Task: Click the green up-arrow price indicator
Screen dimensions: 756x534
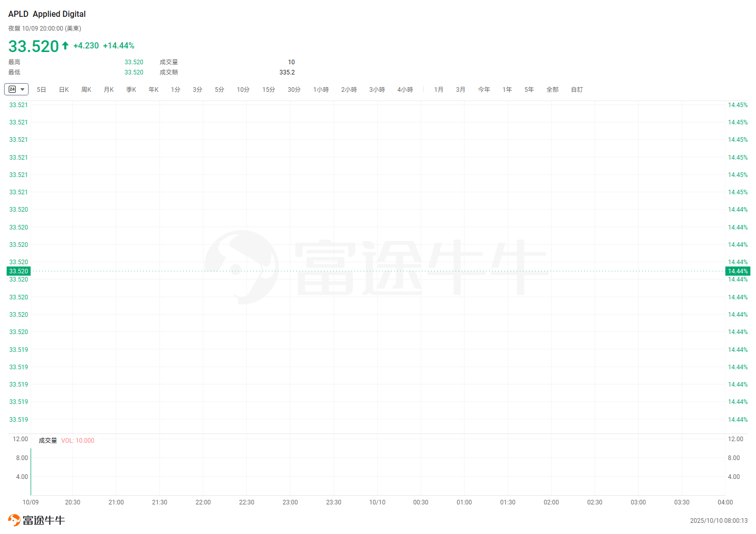Action: 65,45
